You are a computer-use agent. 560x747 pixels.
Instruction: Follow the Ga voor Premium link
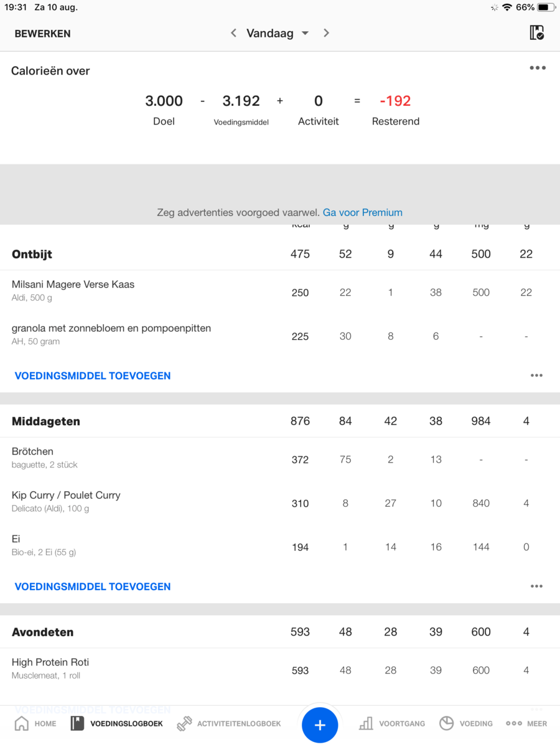362,212
